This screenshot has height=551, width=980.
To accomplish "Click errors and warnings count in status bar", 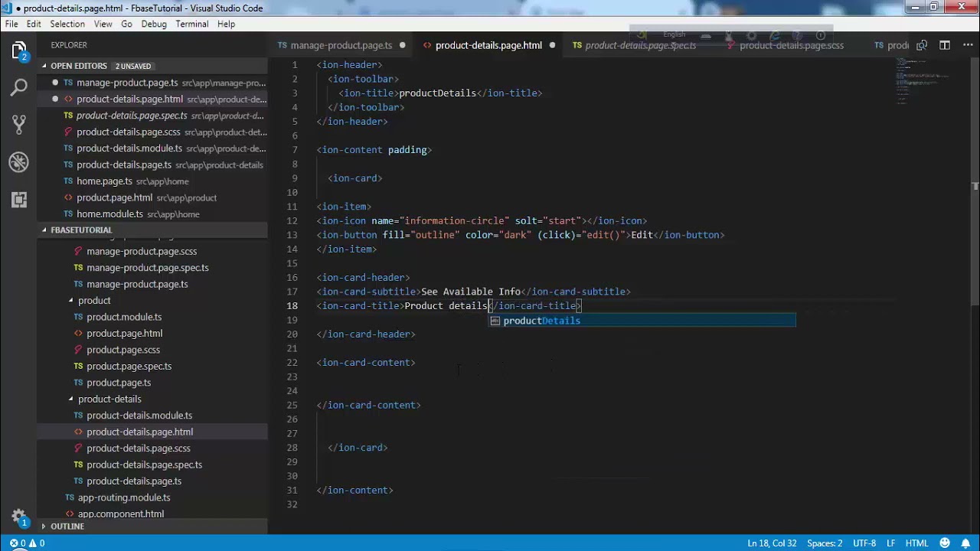I will coord(27,543).
